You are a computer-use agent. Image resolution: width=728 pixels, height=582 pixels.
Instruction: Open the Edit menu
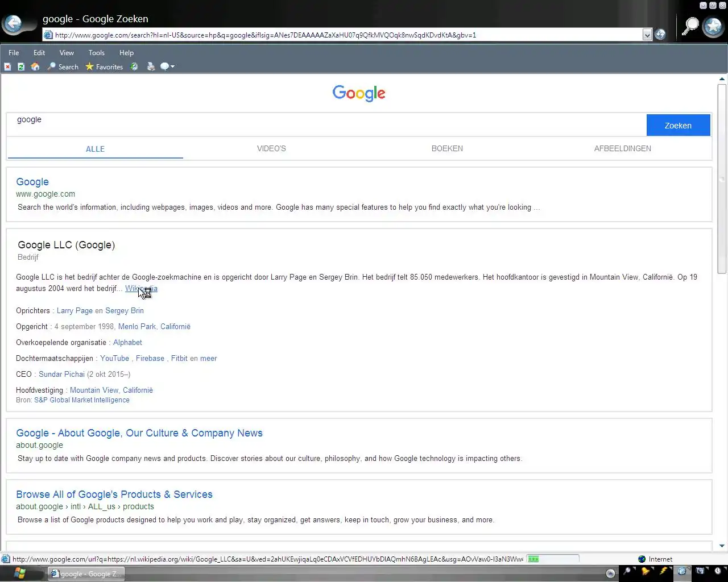(x=39, y=53)
